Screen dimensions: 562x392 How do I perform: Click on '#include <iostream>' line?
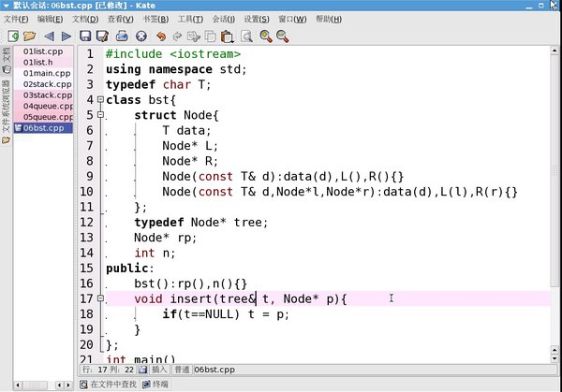coord(173,54)
